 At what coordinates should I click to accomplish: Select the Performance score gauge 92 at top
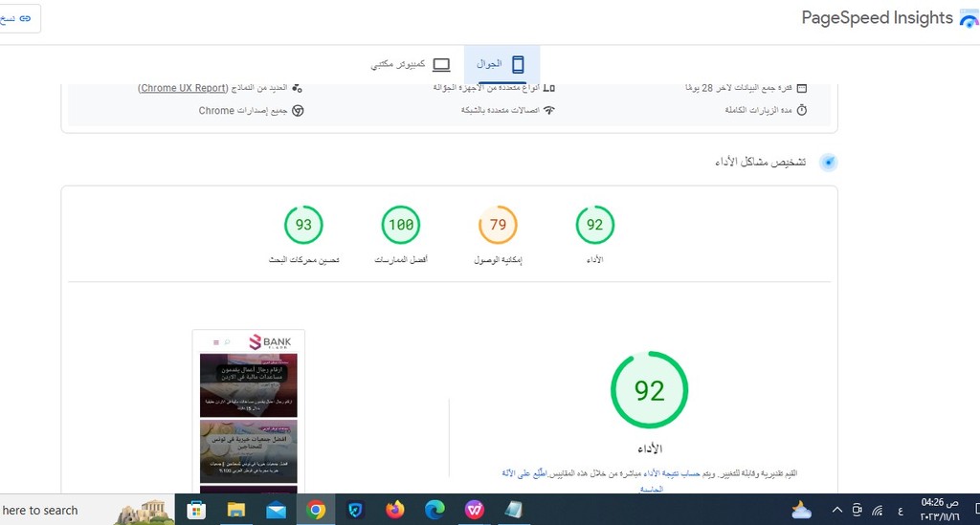[595, 225]
